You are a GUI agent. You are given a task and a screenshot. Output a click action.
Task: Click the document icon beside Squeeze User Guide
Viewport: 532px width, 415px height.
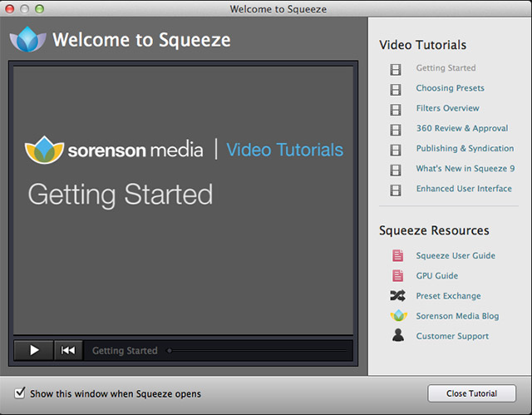(x=397, y=255)
